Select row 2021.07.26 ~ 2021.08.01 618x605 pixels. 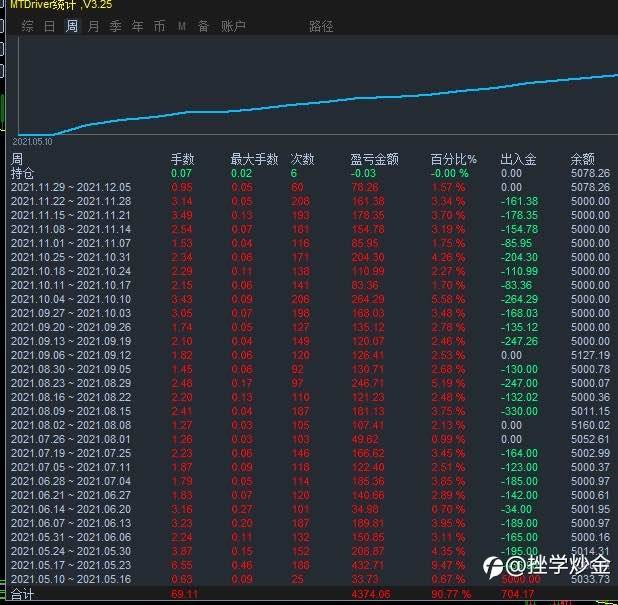310,439
